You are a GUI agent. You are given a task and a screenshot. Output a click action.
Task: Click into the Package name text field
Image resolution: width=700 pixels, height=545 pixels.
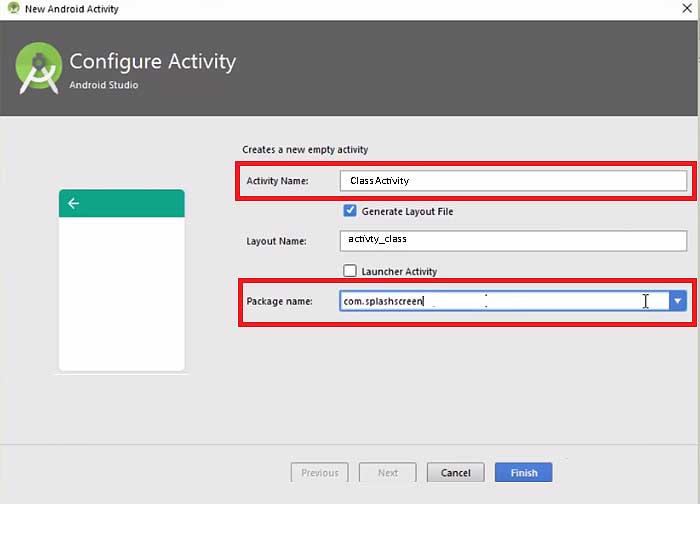(x=504, y=301)
